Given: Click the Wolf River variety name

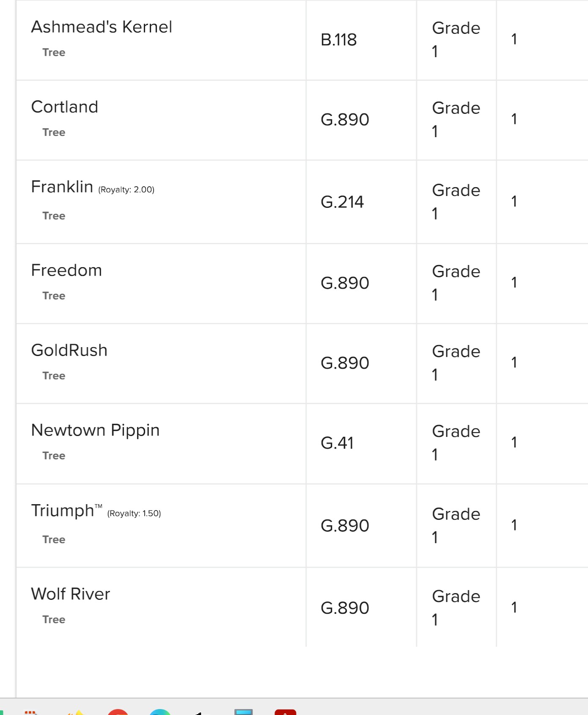Looking at the screenshot, I should point(71,594).
